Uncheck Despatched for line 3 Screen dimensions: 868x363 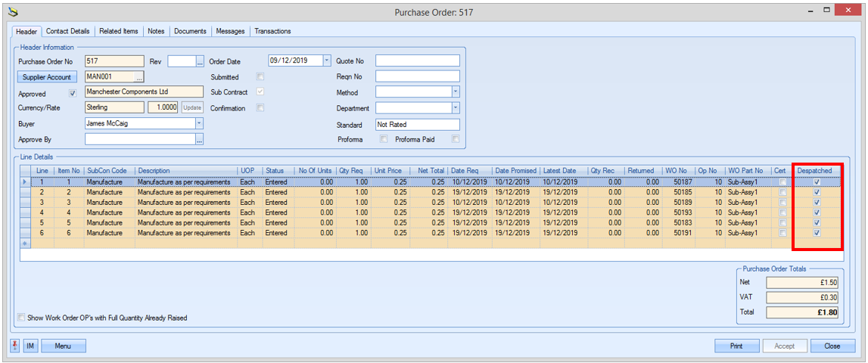[x=817, y=203]
